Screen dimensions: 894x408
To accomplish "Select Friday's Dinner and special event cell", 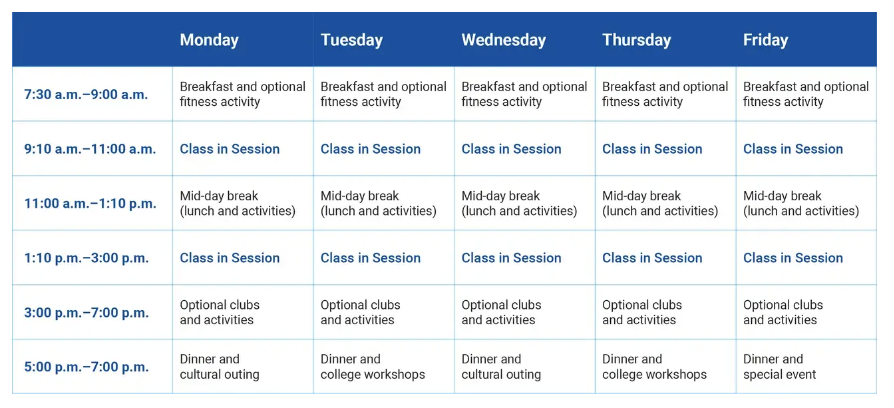I will (x=779, y=367).
